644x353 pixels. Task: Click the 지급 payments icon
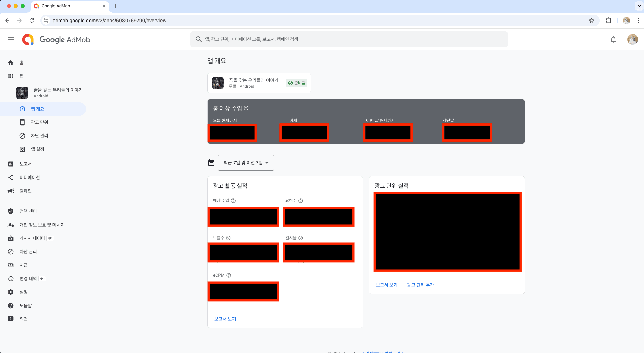11,265
